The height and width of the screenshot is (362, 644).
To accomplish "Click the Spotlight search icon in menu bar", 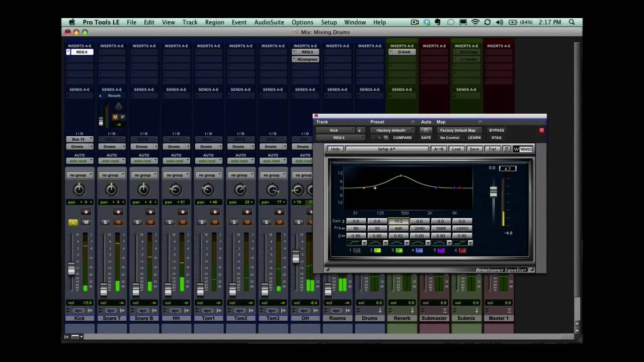I will [572, 22].
